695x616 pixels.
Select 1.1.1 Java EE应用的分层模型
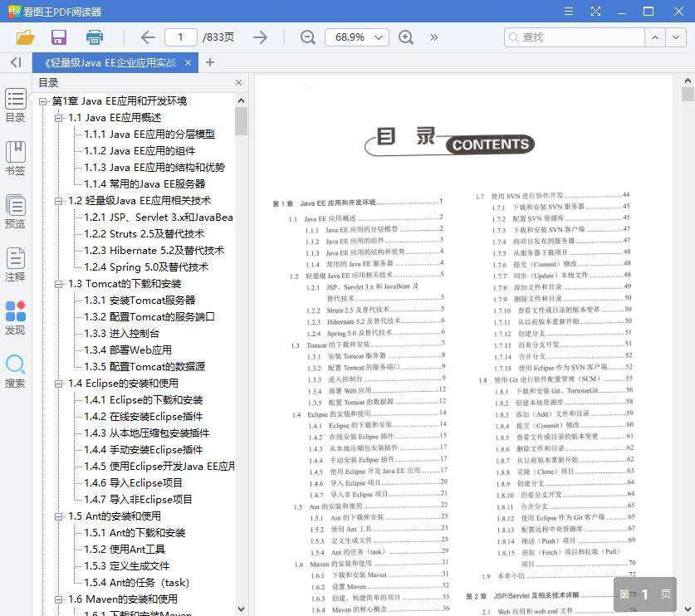[x=149, y=134]
